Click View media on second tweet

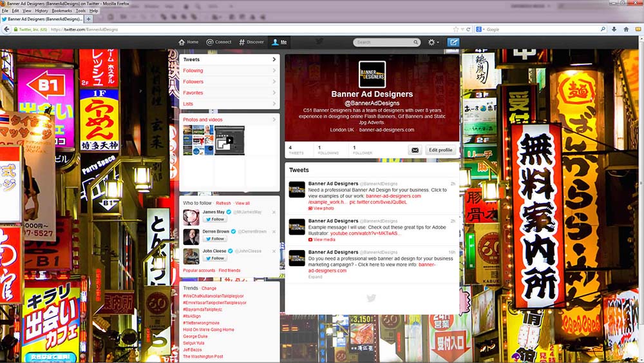(322, 240)
